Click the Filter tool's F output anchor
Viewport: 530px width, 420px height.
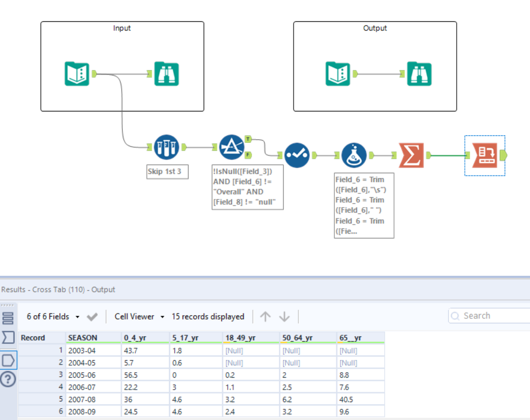click(x=248, y=155)
